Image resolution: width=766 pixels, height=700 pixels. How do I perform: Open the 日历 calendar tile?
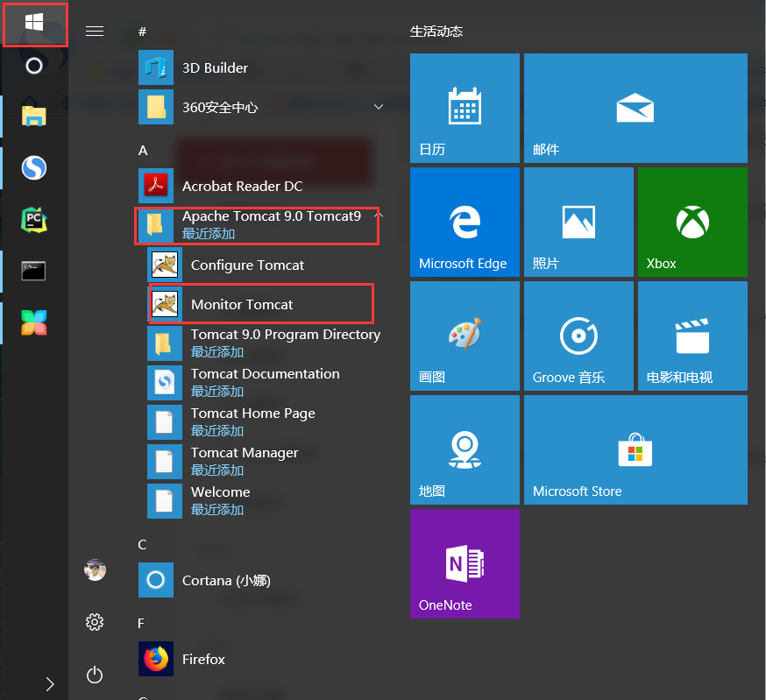tap(465, 108)
